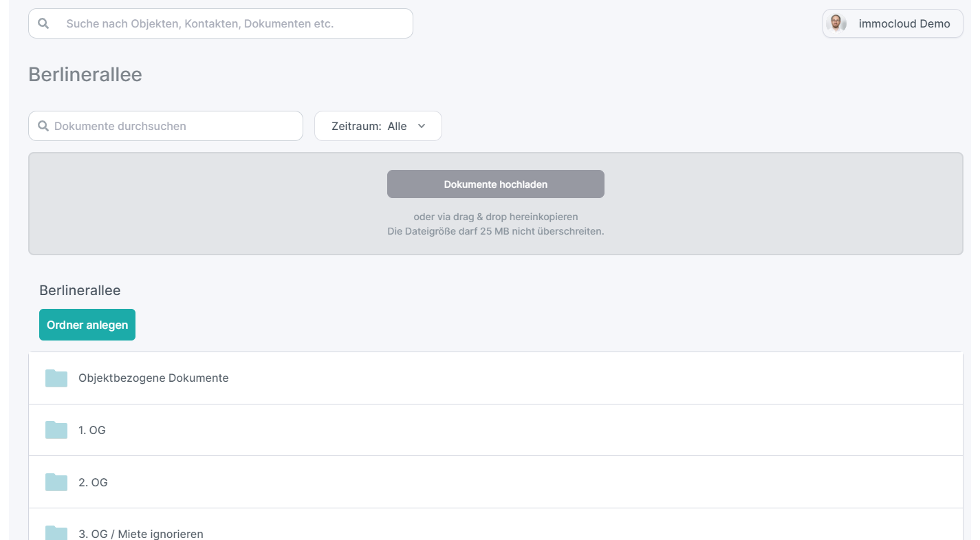Open the Zeitraum filter dropdown
Image resolution: width=980 pixels, height=540 pixels.
378,126
